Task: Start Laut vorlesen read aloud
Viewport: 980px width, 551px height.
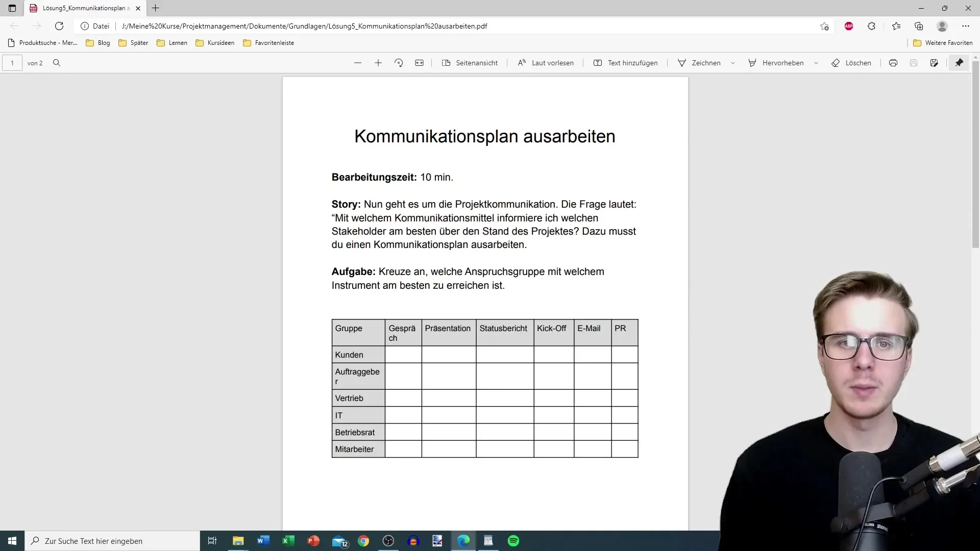Action: [x=546, y=63]
